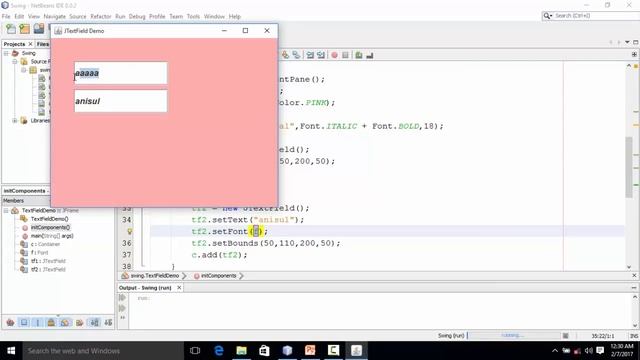Click Re-run icon in Output panel
This screenshot has height=360, width=640.
122,298
